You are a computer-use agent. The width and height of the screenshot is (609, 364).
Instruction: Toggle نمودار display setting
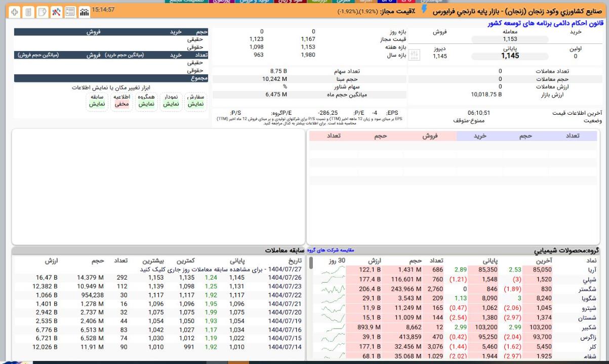coord(171,101)
